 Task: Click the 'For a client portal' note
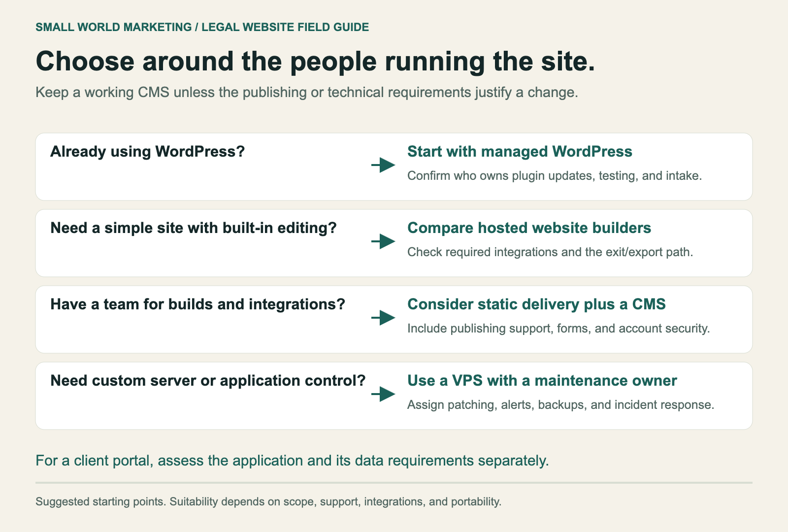pyautogui.click(x=292, y=461)
